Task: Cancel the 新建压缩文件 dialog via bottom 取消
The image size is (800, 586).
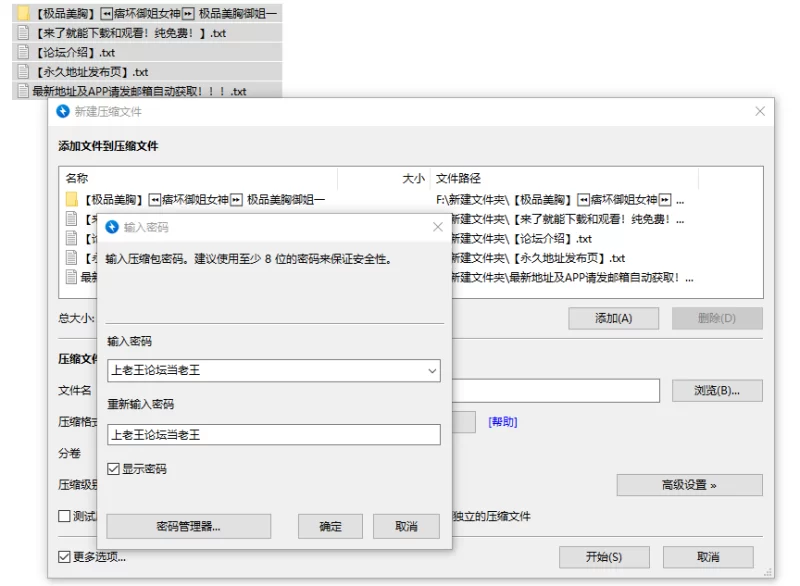Action: 708,557
